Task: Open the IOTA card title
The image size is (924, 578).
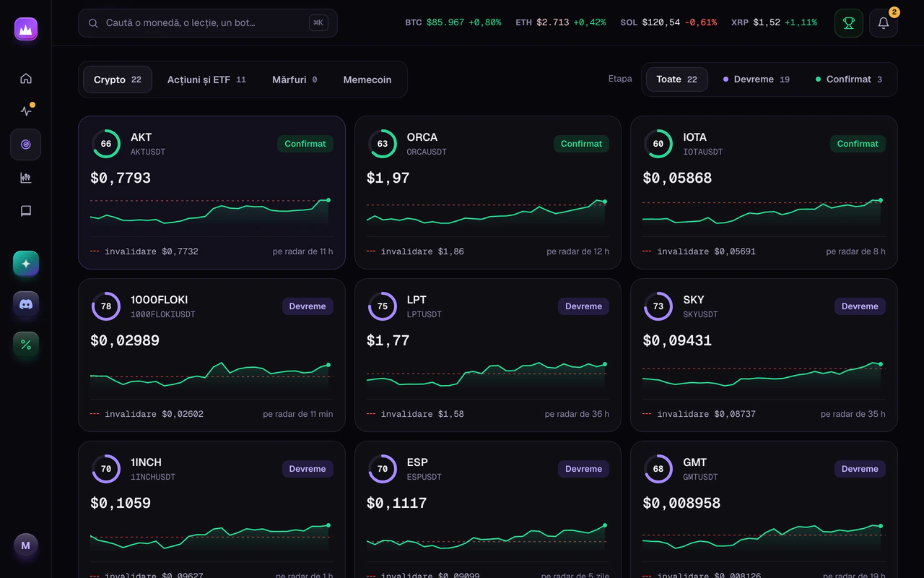Action: 694,137
